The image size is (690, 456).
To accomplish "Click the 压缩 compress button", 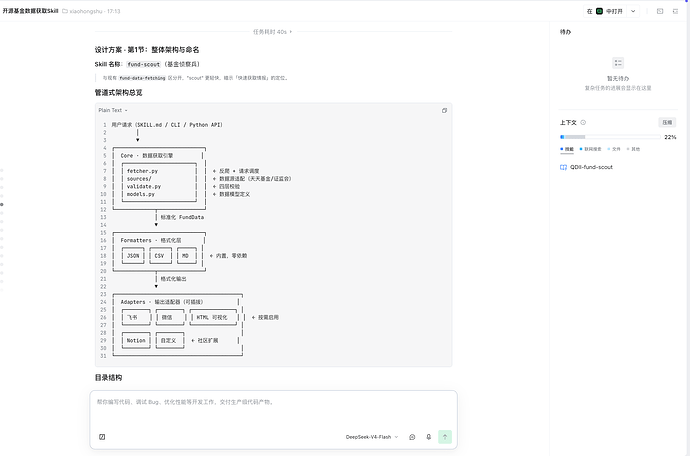I will [667, 122].
